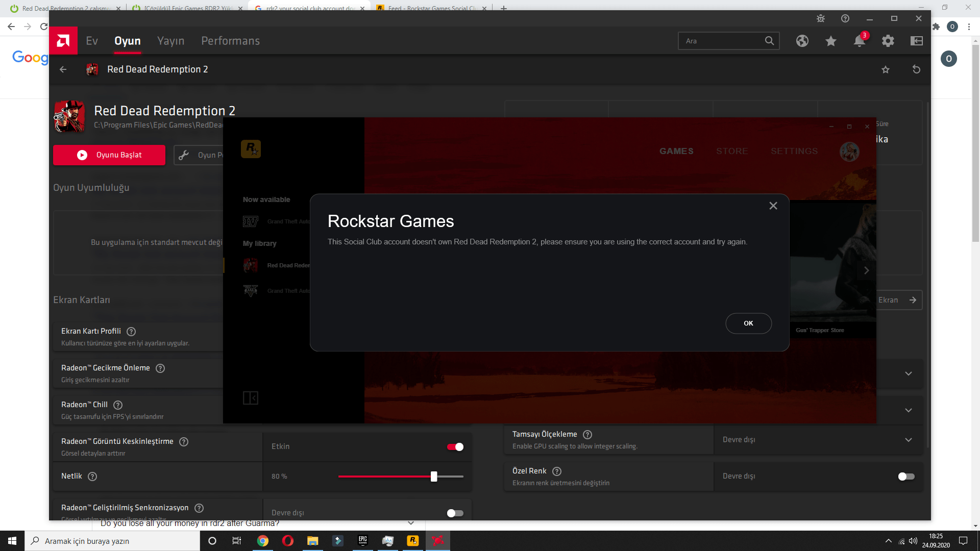Open Radeon settings gear icon
The height and width of the screenshot is (551, 980).
tap(888, 41)
